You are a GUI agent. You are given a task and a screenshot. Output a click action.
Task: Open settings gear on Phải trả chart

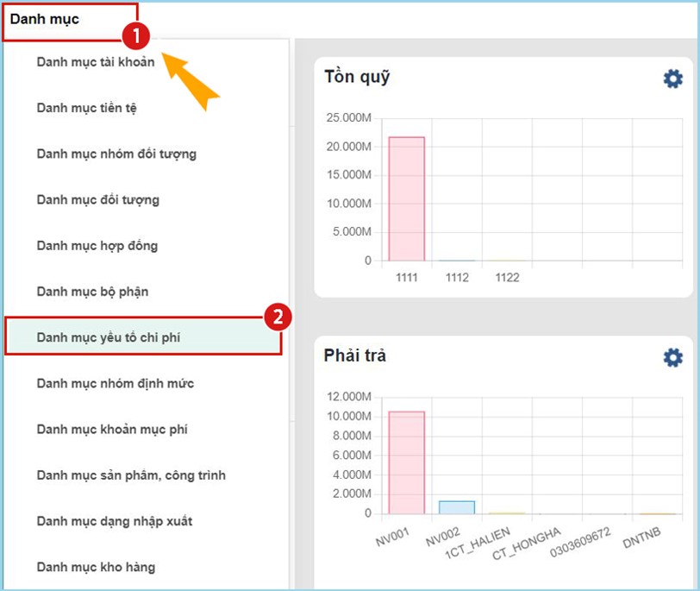[x=672, y=357]
